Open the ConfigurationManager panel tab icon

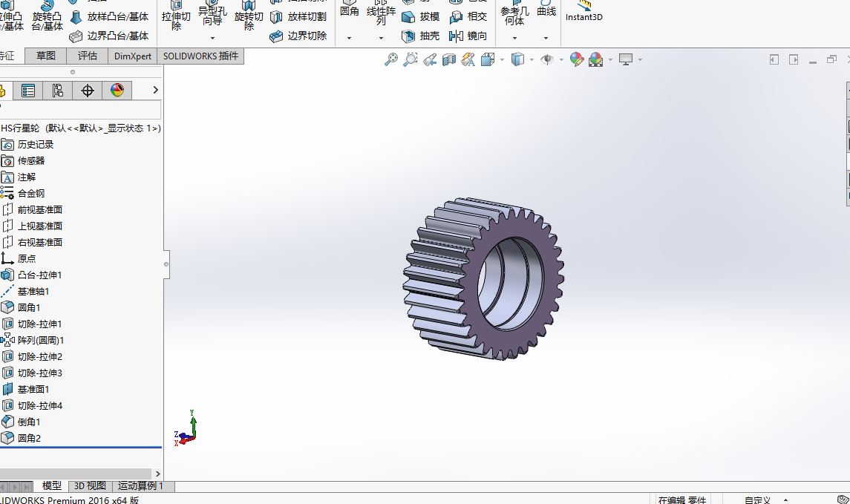[x=57, y=91]
